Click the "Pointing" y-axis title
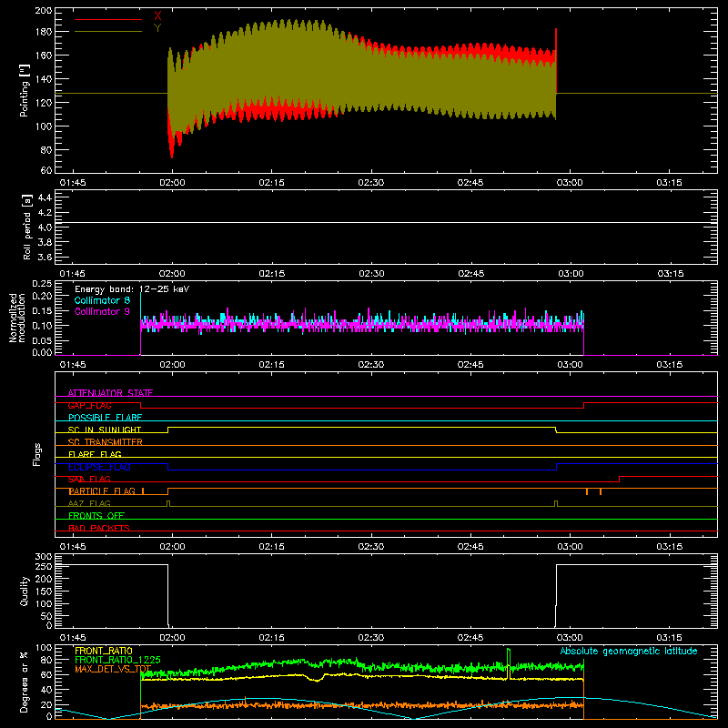The image size is (728, 728). (x=25, y=90)
